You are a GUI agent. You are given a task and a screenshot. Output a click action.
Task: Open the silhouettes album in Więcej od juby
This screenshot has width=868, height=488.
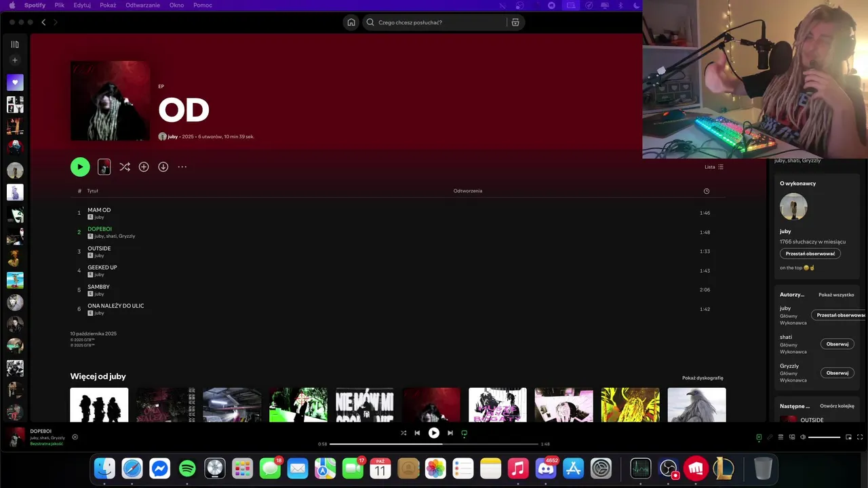point(99,405)
